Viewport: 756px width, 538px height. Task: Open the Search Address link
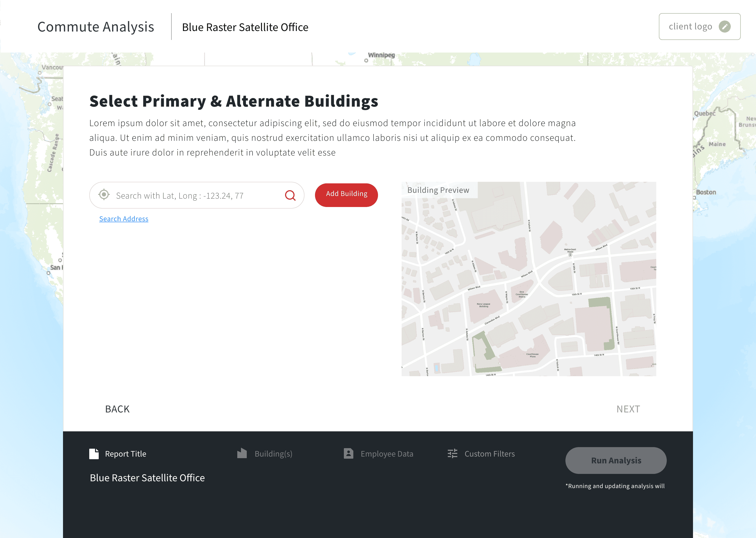(x=123, y=219)
